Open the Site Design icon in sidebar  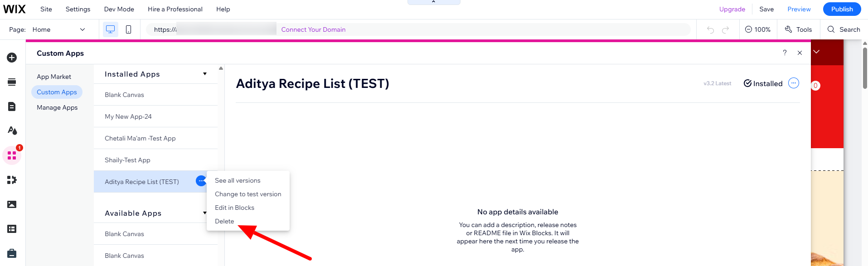click(12, 131)
